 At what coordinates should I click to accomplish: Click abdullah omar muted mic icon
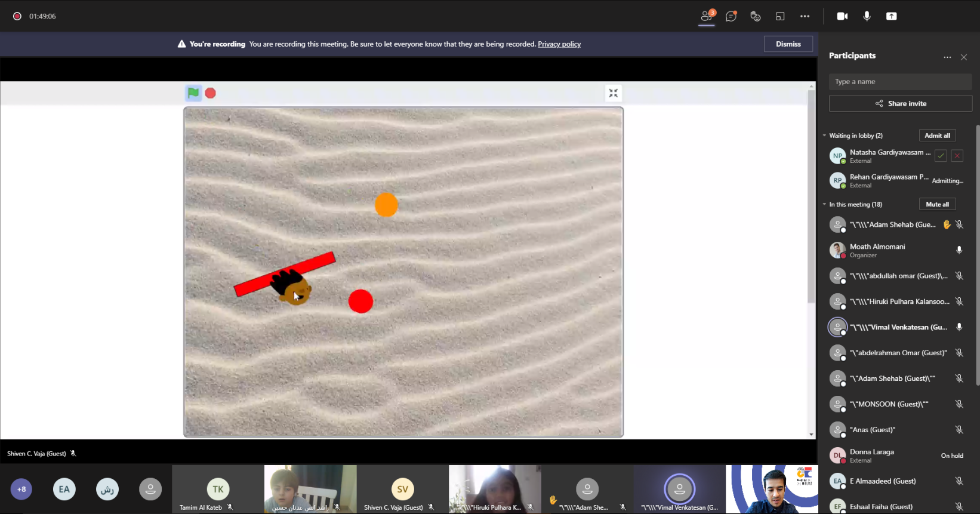[959, 276]
